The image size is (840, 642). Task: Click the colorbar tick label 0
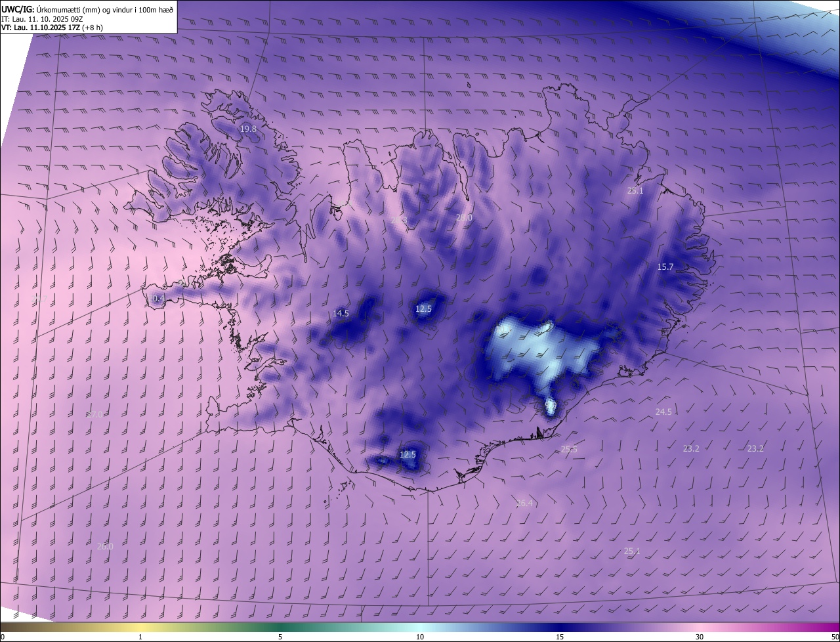[3, 637]
